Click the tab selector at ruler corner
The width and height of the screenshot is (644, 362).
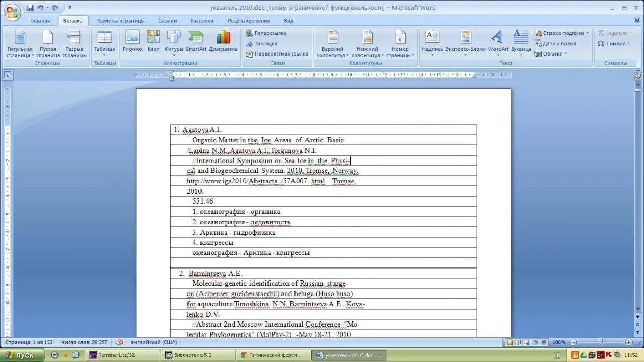tap(8, 75)
